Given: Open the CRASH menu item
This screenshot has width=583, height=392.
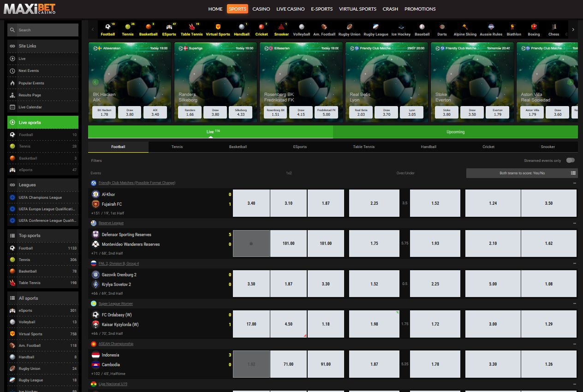Looking at the screenshot, I should 390,9.
